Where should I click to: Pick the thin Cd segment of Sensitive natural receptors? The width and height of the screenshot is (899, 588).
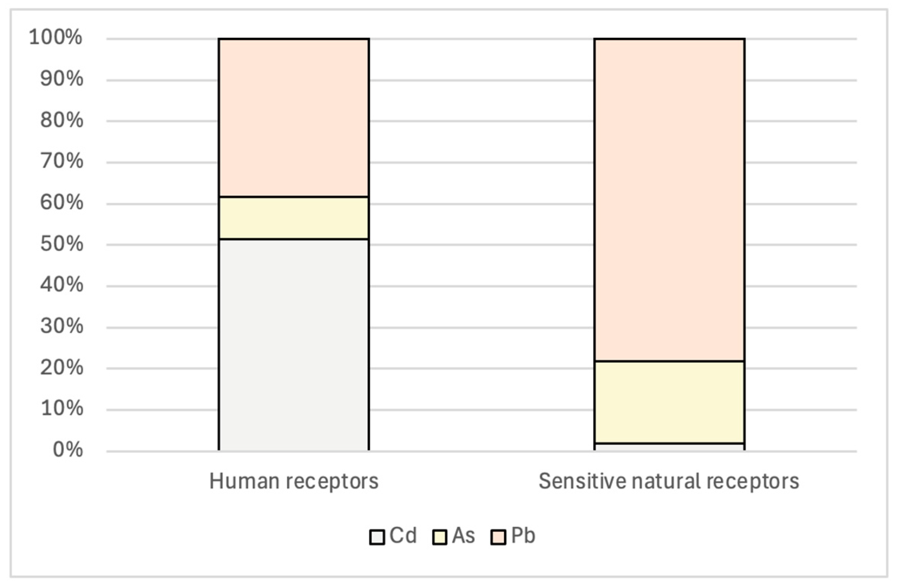pyautogui.click(x=669, y=447)
